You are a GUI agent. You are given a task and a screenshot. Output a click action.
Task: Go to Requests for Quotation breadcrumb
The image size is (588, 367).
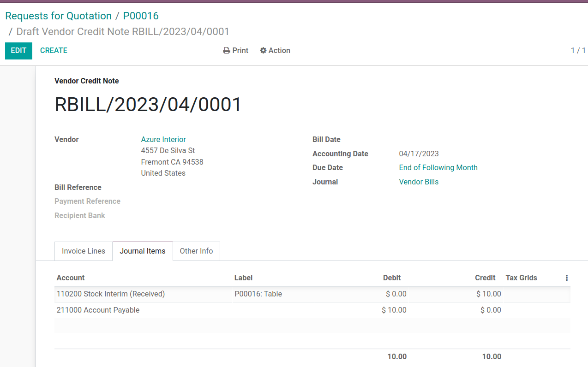tap(58, 16)
